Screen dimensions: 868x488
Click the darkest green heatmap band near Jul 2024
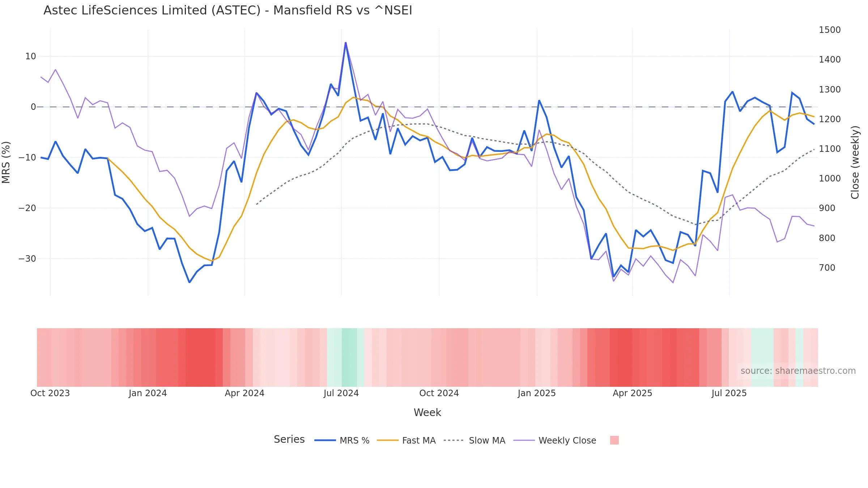click(x=349, y=358)
